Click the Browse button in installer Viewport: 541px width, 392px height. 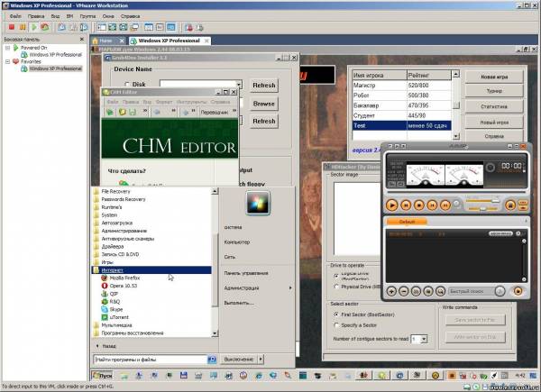tap(263, 104)
